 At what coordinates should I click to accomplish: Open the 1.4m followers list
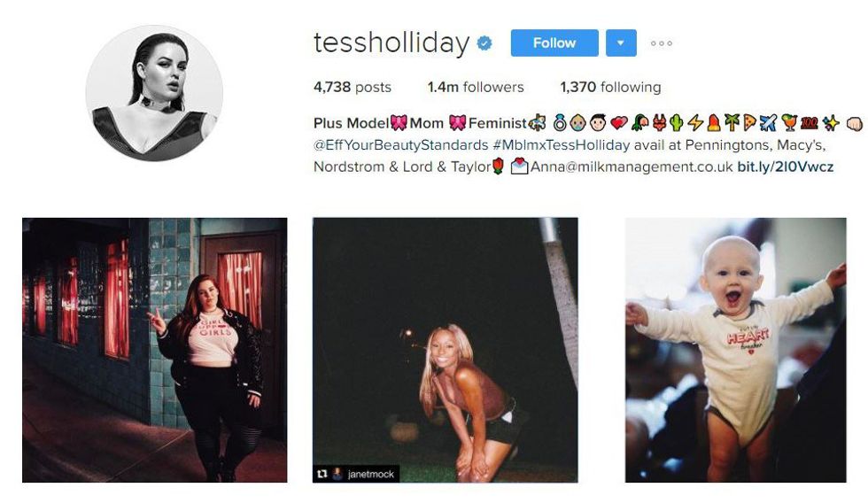pyautogui.click(x=476, y=87)
